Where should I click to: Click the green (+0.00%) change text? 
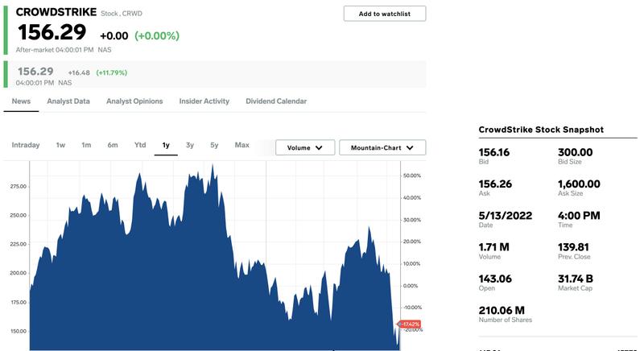(157, 35)
